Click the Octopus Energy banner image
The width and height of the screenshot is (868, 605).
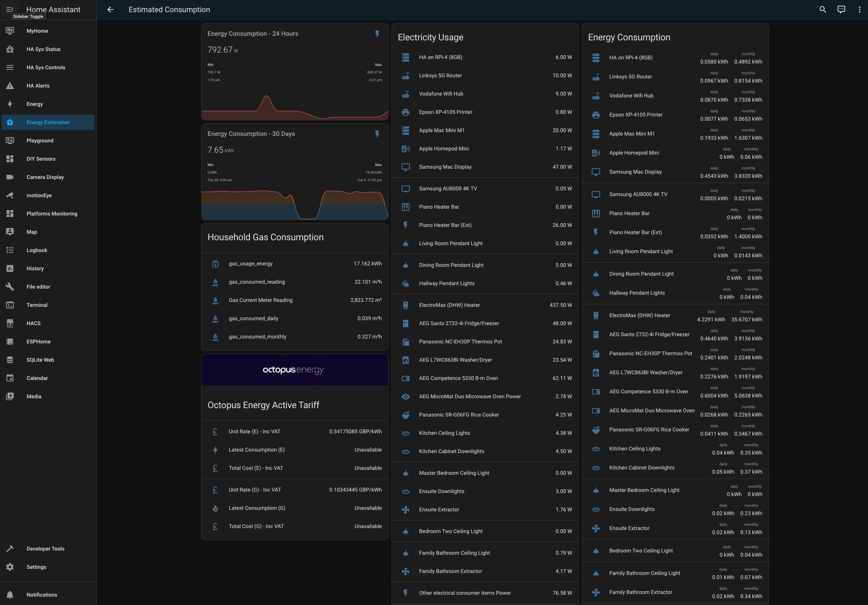[x=295, y=370]
